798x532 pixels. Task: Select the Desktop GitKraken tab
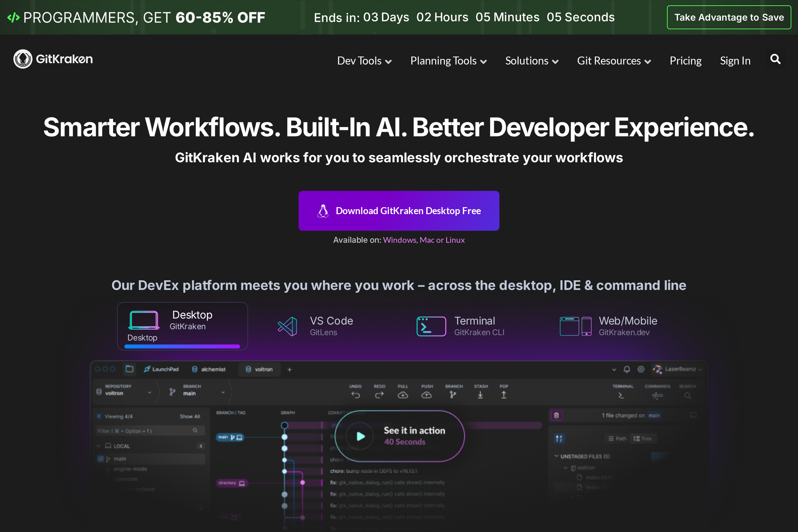click(183, 326)
